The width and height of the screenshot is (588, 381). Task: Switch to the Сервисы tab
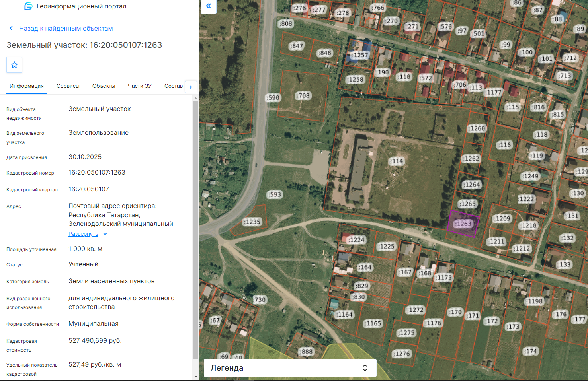coord(68,86)
